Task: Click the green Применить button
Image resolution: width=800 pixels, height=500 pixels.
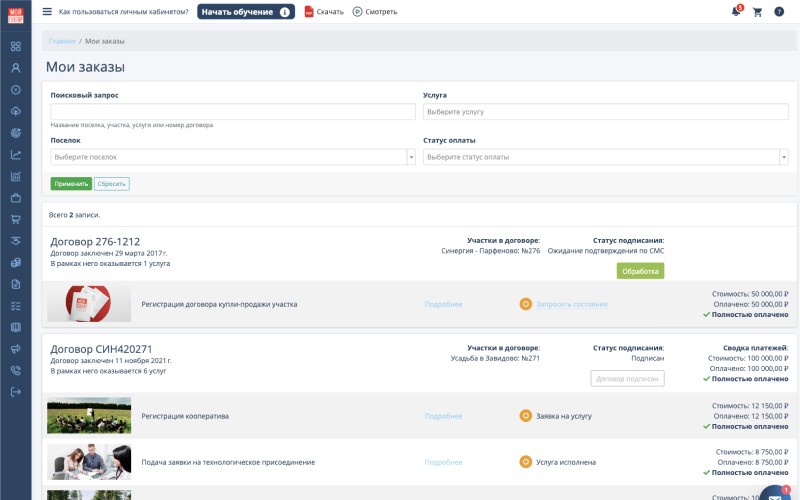Action: (x=71, y=184)
